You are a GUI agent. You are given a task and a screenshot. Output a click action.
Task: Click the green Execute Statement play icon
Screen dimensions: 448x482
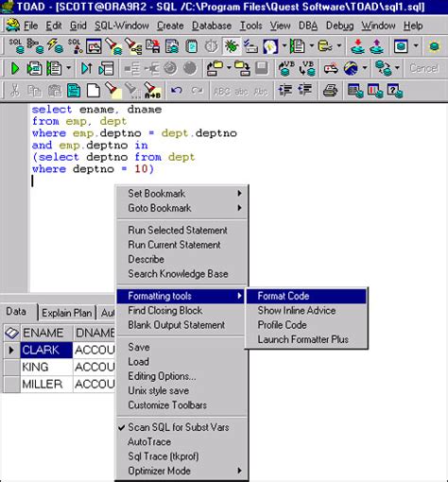pos(15,68)
